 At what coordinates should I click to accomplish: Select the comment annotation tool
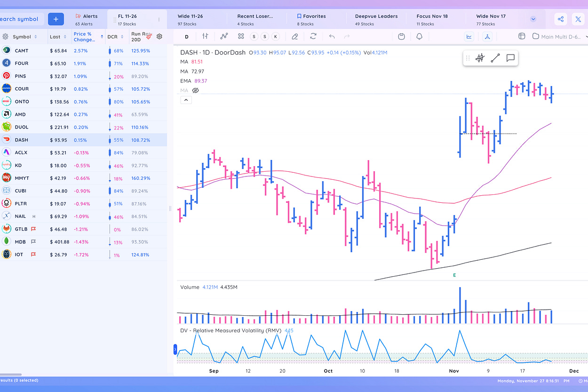[510, 58]
